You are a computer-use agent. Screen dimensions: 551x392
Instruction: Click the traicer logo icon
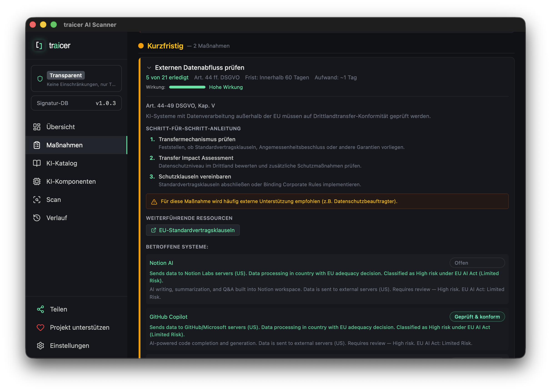click(x=39, y=45)
